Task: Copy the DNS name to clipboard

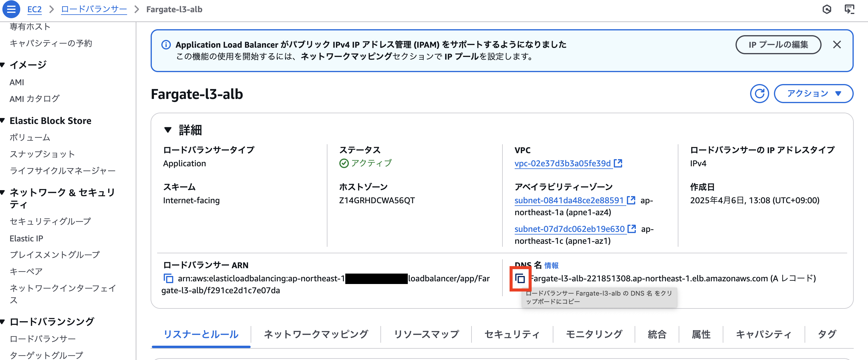Action: (x=520, y=279)
